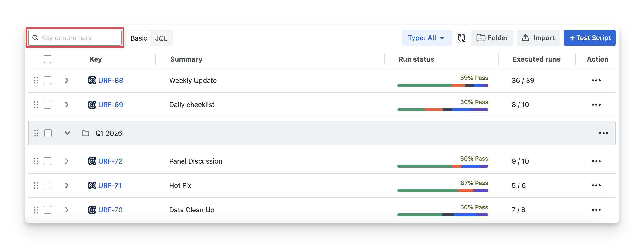Open the Type: All filter dropdown
Screen dimensions: 644x248
(x=426, y=38)
